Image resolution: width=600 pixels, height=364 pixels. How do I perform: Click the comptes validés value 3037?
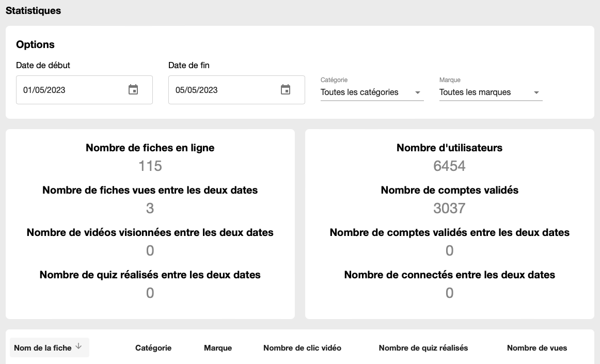[x=449, y=208]
